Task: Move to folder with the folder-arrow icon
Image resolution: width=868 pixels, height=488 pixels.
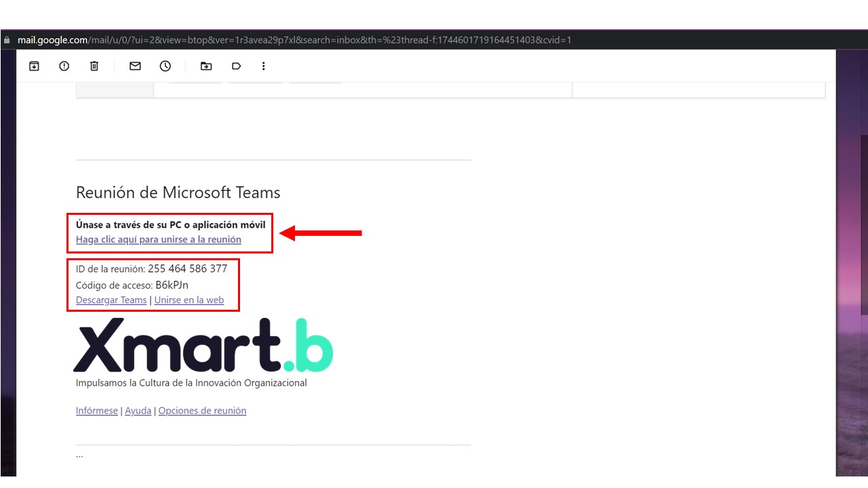Action: click(206, 66)
